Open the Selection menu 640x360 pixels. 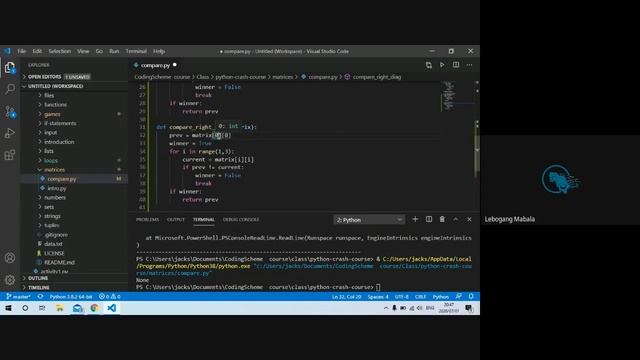60,51
